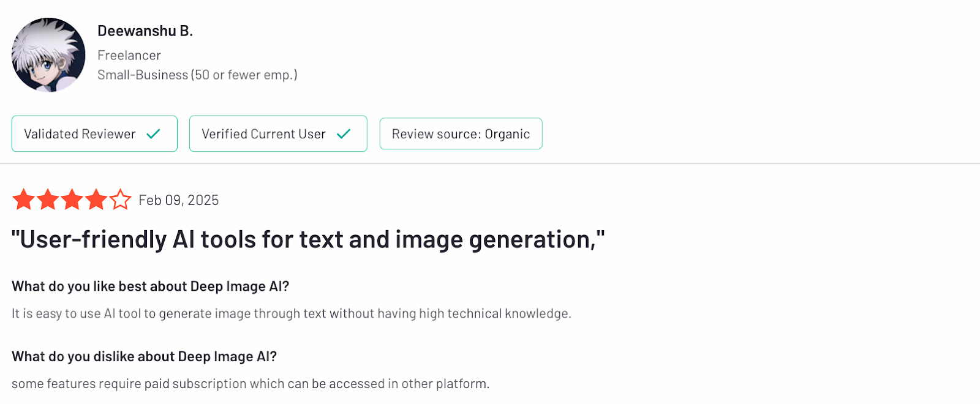This screenshot has width=980, height=404.
Task: Click the Verified Current User checkmark icon
Action: [344, 133]
